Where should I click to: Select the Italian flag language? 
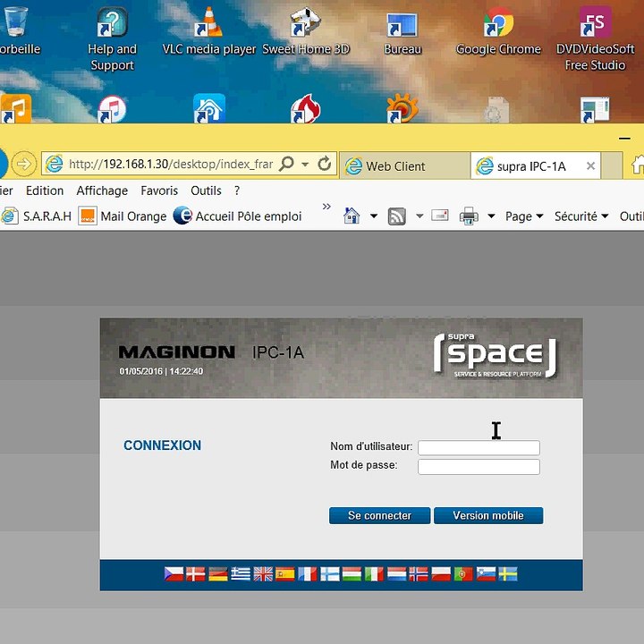[374, 573]
